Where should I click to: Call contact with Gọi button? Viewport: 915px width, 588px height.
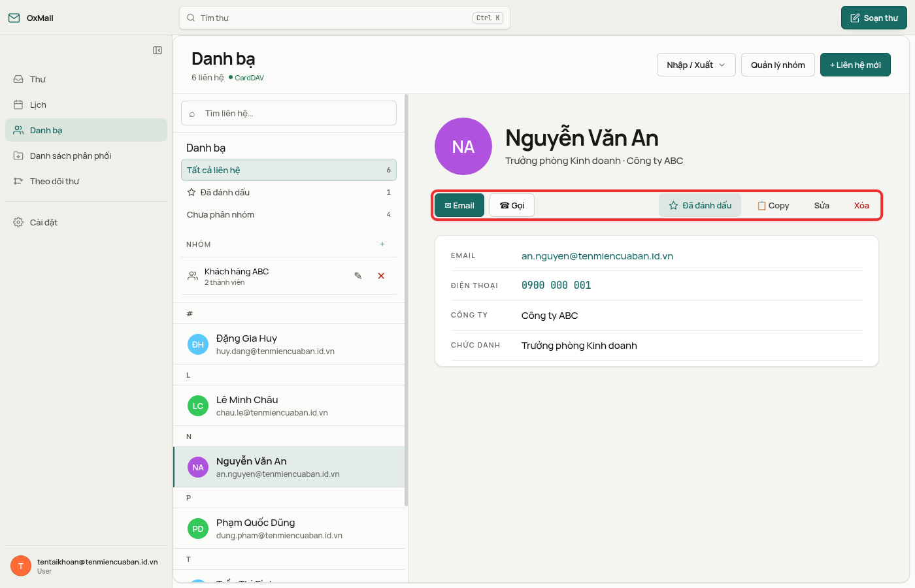tap(512, 205)
